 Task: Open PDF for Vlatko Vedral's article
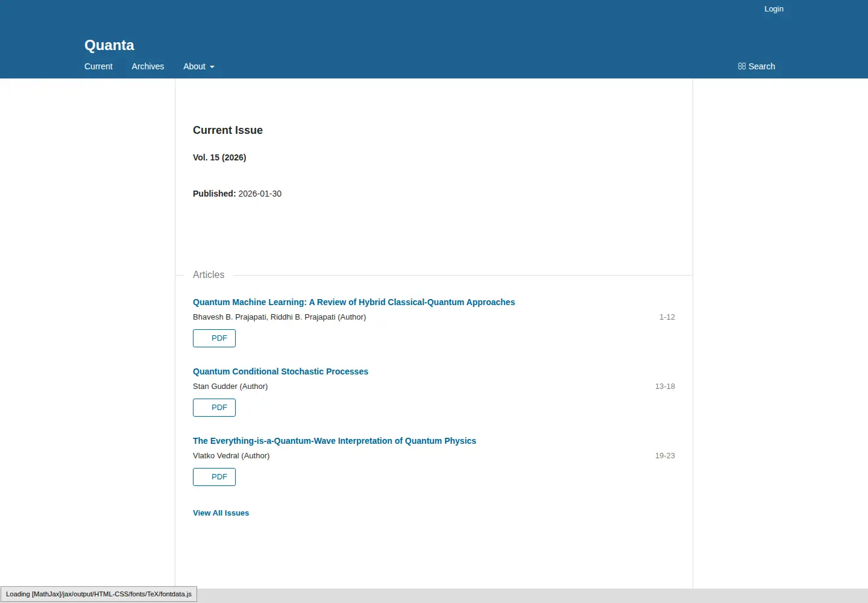[214, 477]
